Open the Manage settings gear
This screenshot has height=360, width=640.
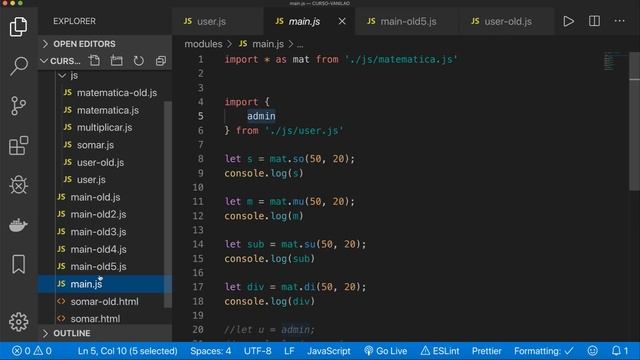pos(18,322)
